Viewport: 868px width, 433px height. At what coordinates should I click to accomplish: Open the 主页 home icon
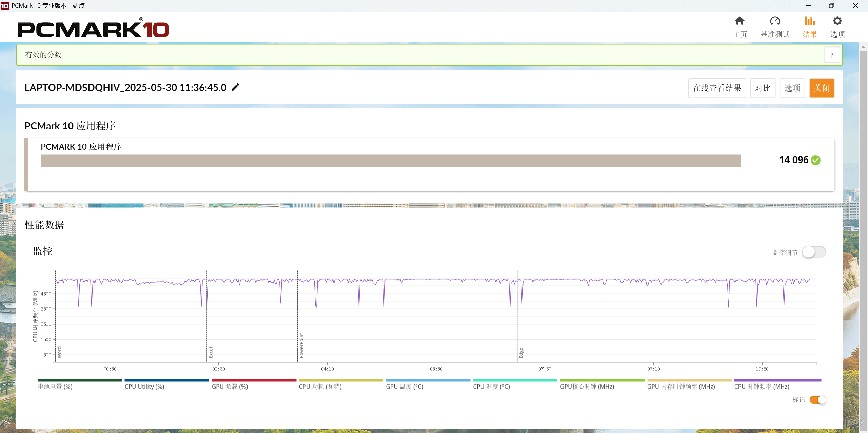tap(739, 27)
